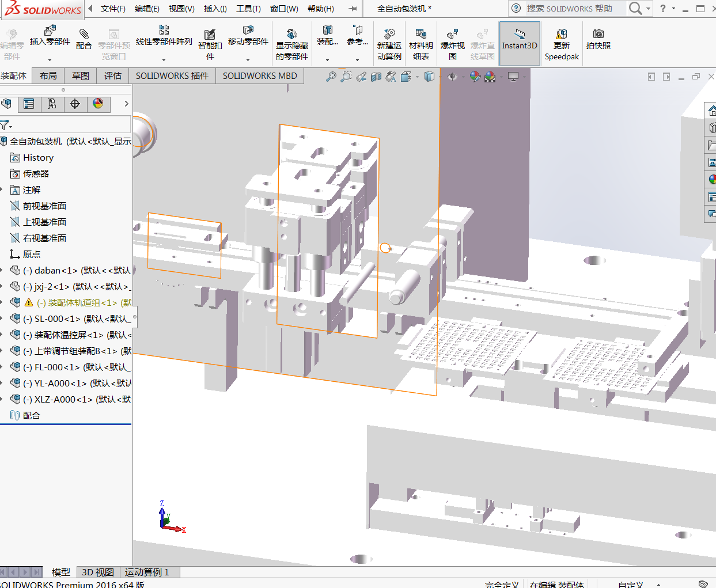Open the DisplayManager color-ball tab
The height and width of the screenshot is (588, 716).
point(98,104)
